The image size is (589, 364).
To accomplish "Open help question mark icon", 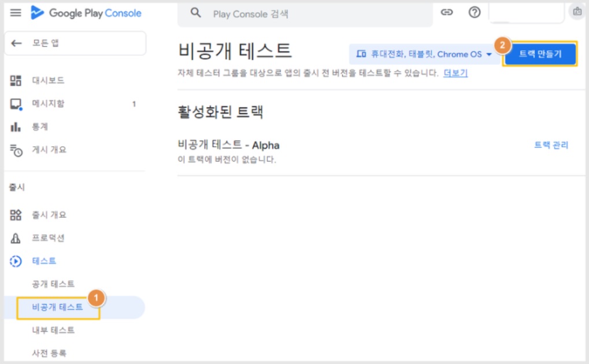I will (x=475, y=12).
